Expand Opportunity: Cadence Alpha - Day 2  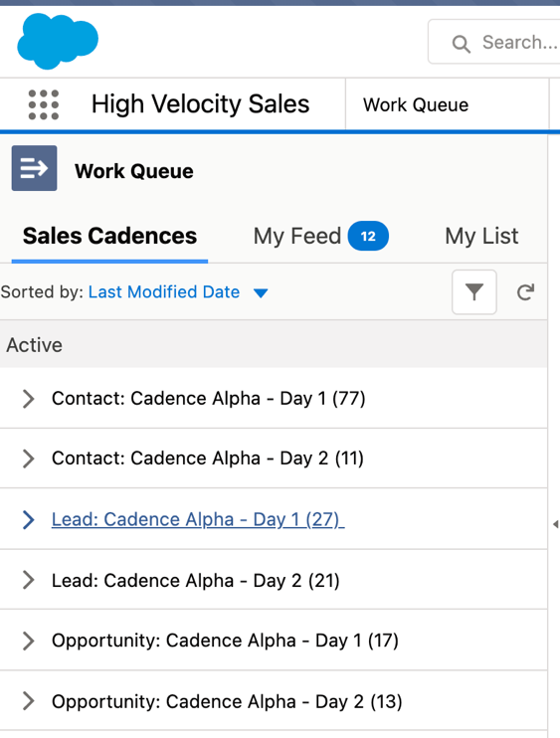click(x=28, y=701)
